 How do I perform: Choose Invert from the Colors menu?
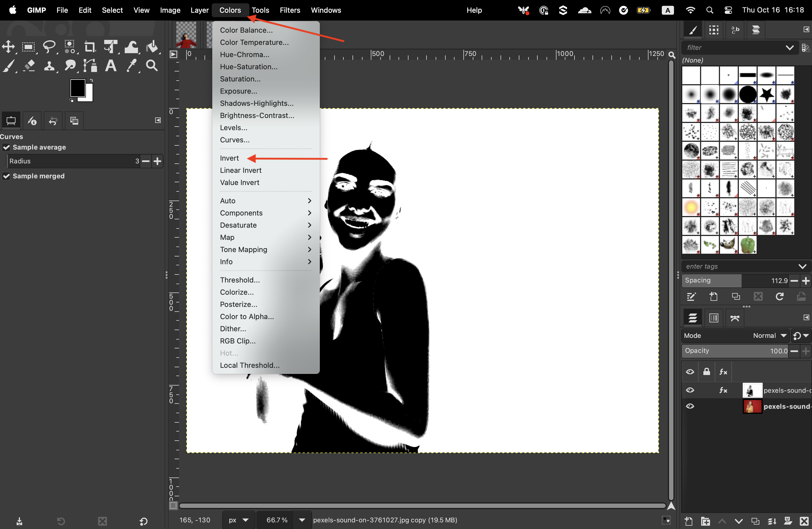coord(229,158)
